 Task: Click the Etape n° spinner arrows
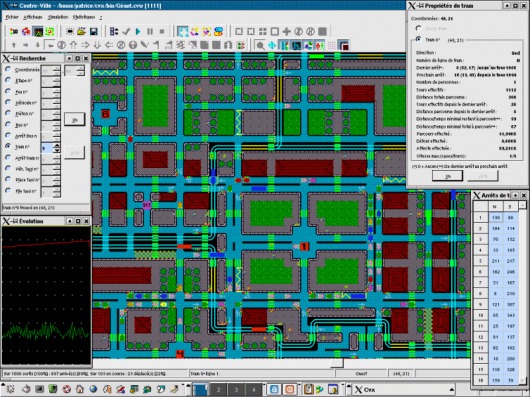pos(57,81)
